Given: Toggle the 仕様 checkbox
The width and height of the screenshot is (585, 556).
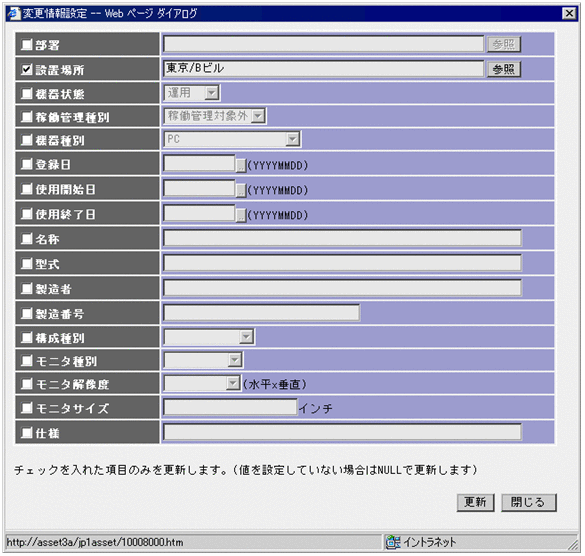Looking at the screenshot, I should click(x=26, y=432).
